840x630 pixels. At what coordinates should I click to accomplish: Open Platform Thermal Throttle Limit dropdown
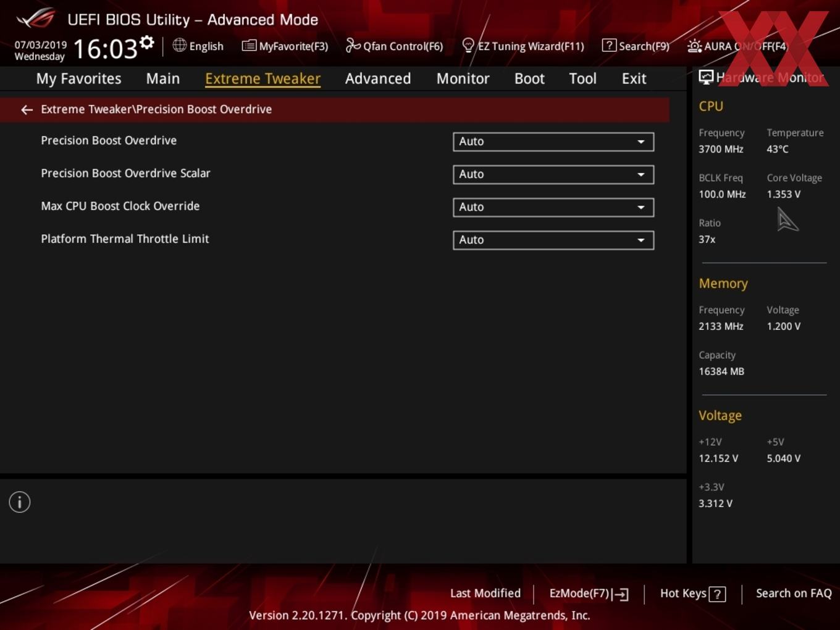point(553,240)
